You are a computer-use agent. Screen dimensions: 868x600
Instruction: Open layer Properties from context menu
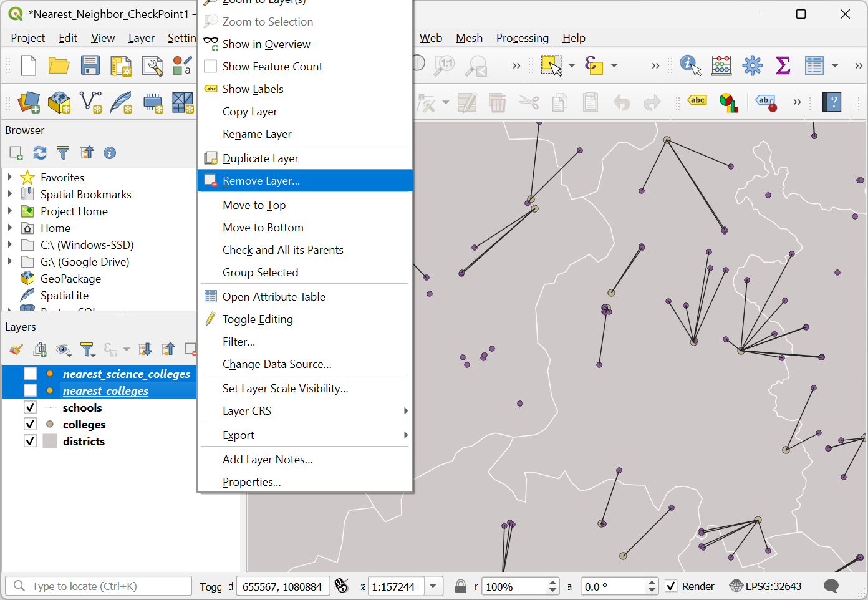[305, 482]
